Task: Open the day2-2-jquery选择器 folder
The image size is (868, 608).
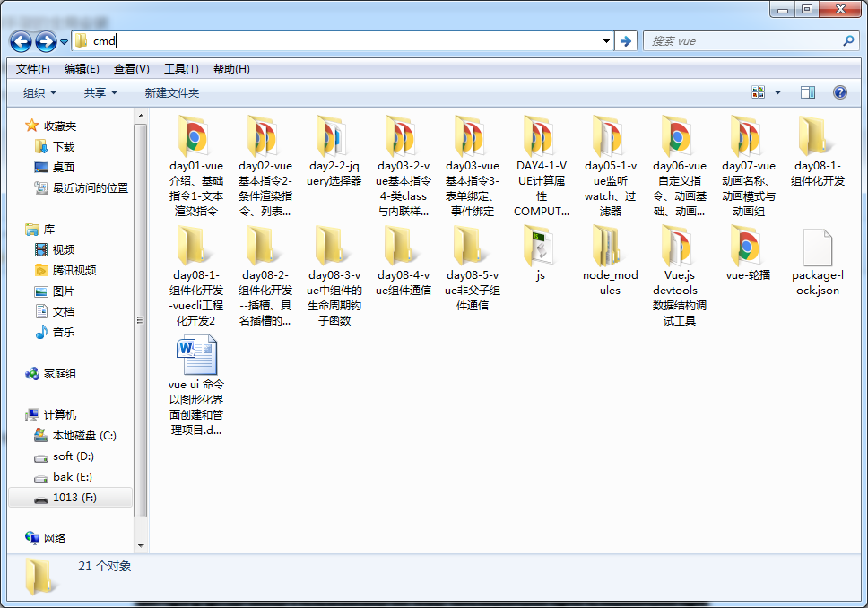Action: pos(334,137)
